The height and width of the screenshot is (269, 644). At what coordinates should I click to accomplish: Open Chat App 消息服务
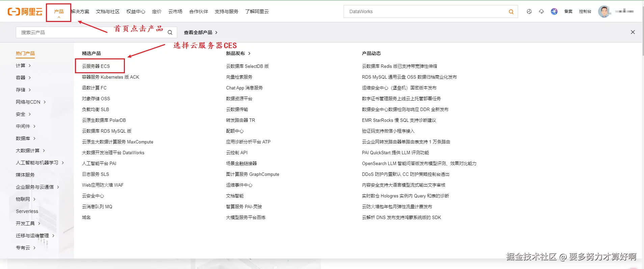pyautogui.click(x=244, y=88)
